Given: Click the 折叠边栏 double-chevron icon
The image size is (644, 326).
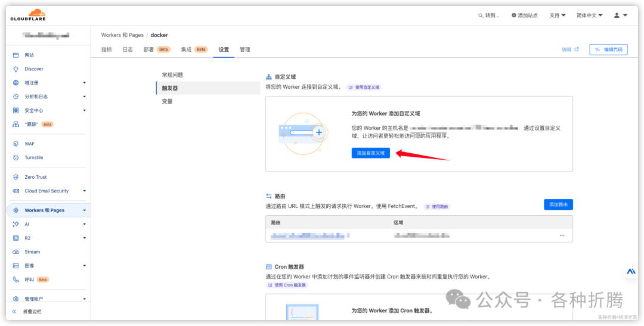Looking at the screenshot, I should point(14,312).
